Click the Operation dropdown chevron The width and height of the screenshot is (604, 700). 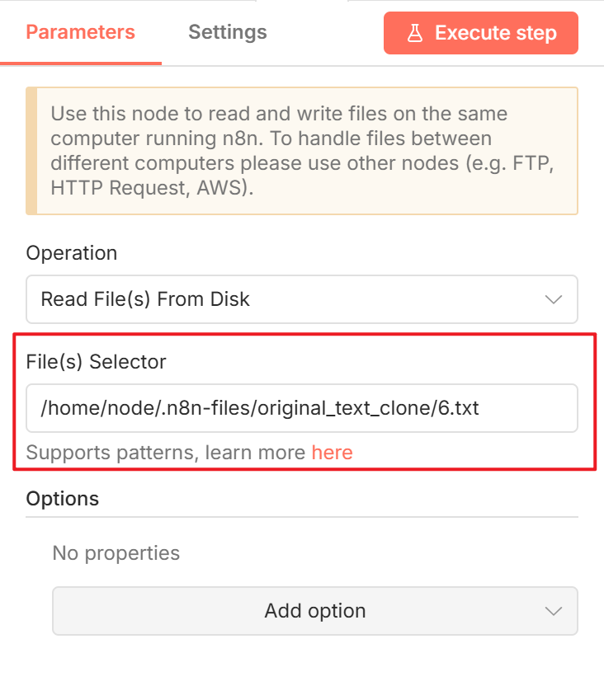point(553,299)
